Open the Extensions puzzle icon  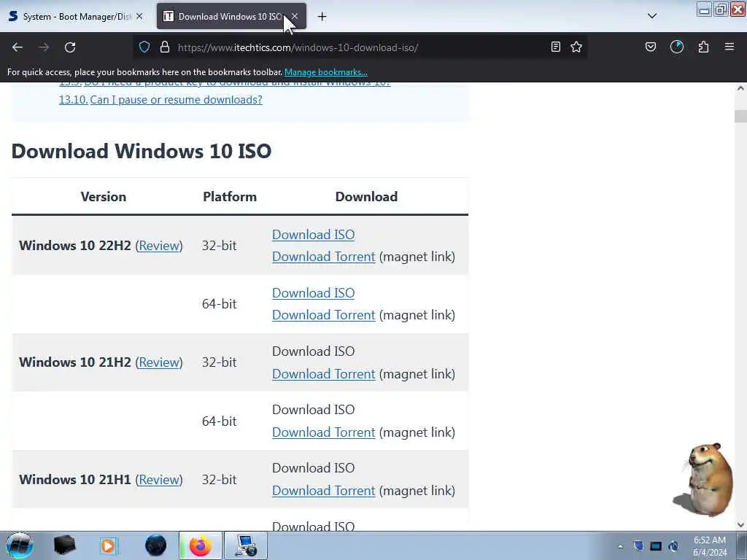703,47
